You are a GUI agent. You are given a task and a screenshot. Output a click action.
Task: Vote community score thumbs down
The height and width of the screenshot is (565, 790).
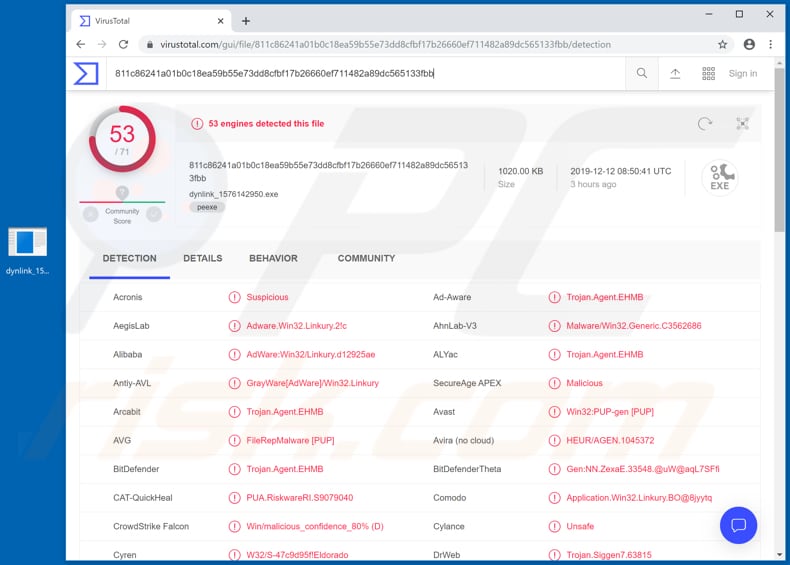pos(91,213)
